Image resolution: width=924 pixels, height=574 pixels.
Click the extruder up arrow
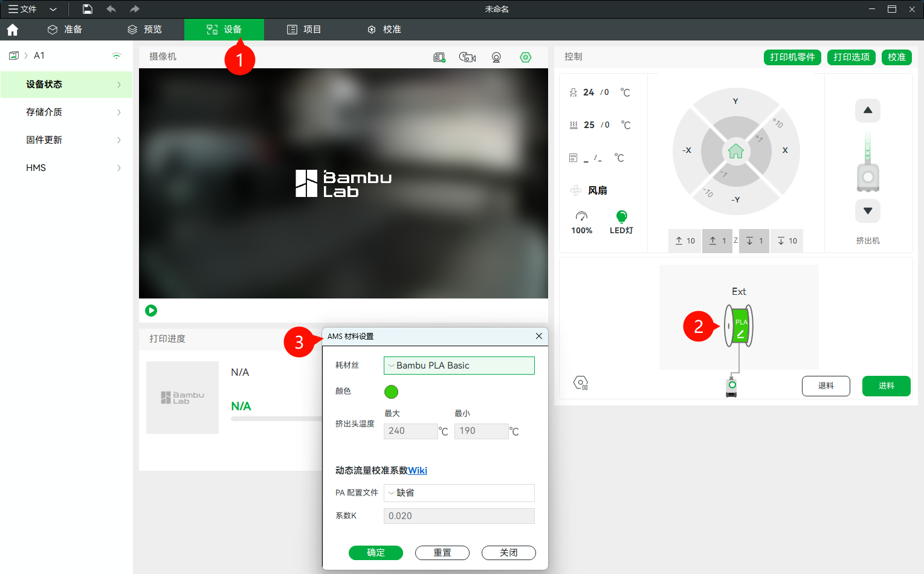tap(868, 111)
